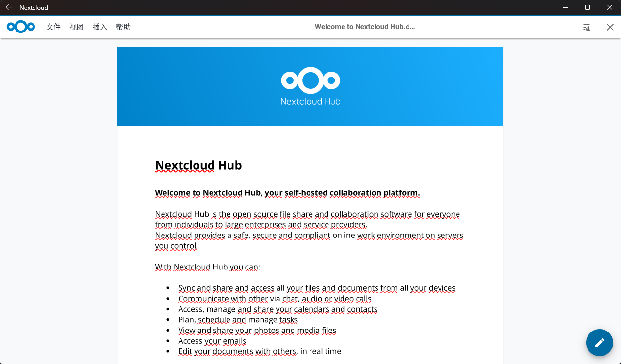
Task: Minimize the Nextcloud window
Action: (565, 7)
